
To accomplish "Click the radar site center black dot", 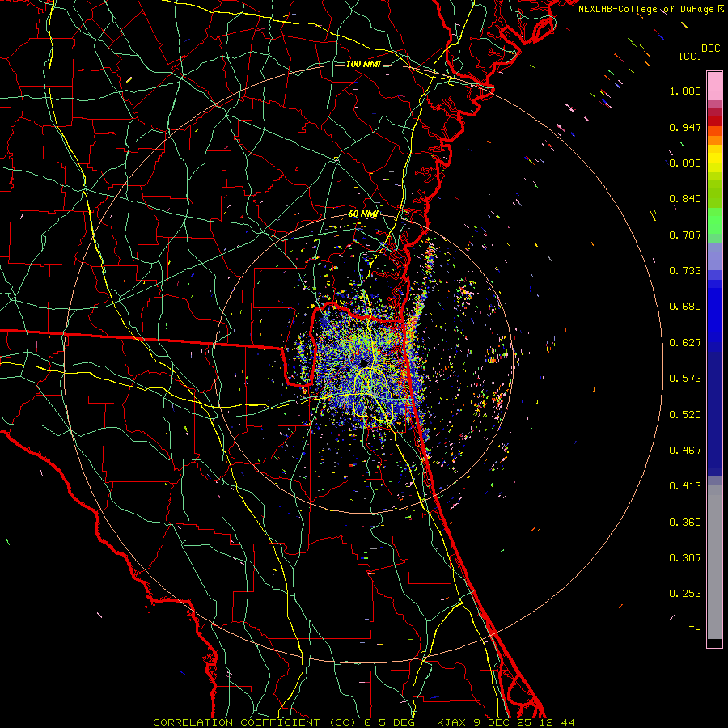I will tap(363, 362).
